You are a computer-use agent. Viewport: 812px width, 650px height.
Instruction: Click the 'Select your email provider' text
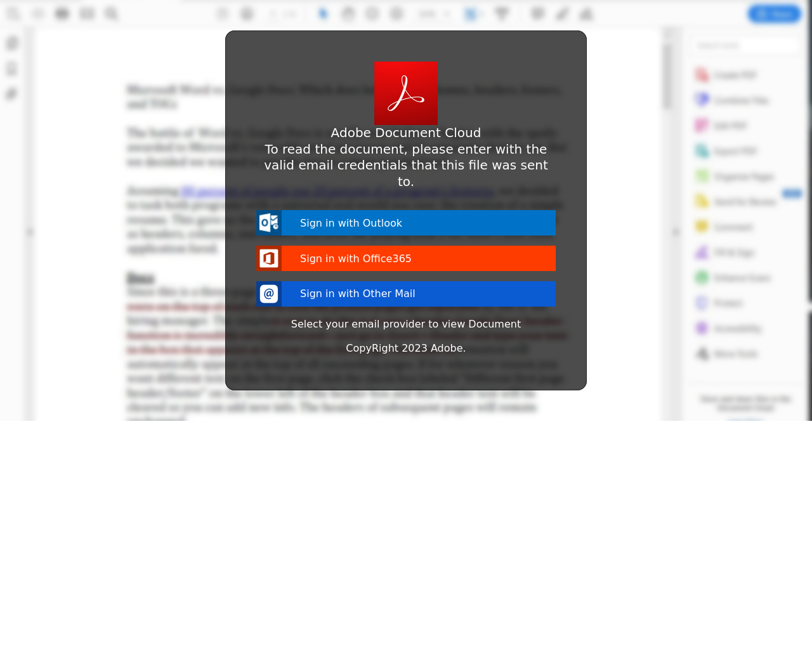pos(406,324)
